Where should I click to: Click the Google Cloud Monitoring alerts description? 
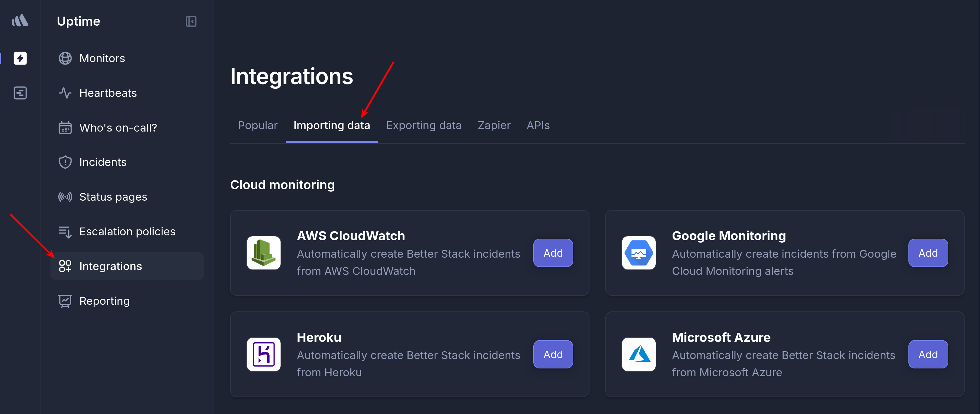tap(784, 262)
